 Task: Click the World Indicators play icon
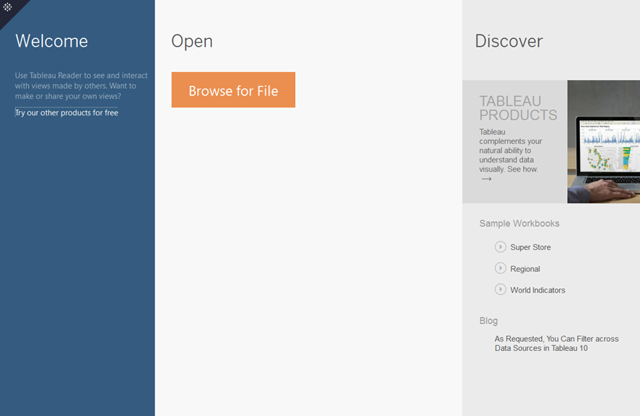point(500,289)
